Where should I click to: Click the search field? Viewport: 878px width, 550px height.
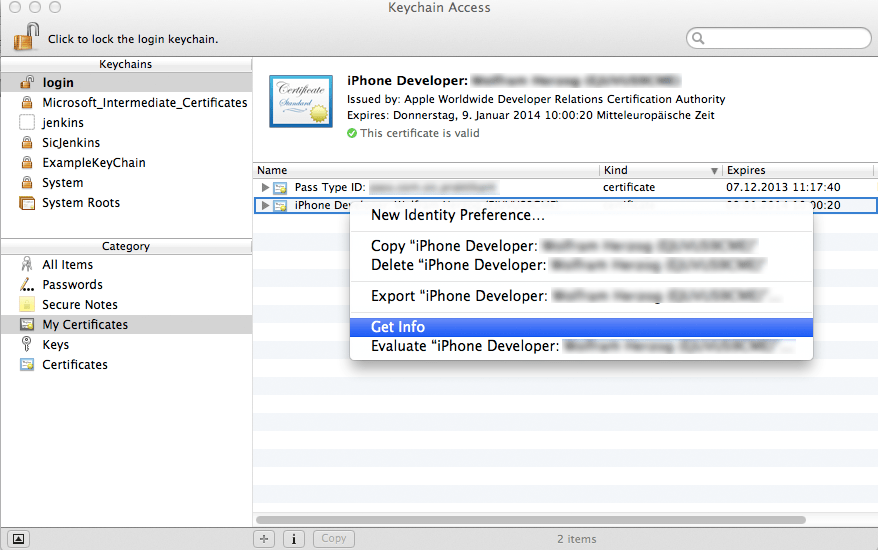coord(778,38)
